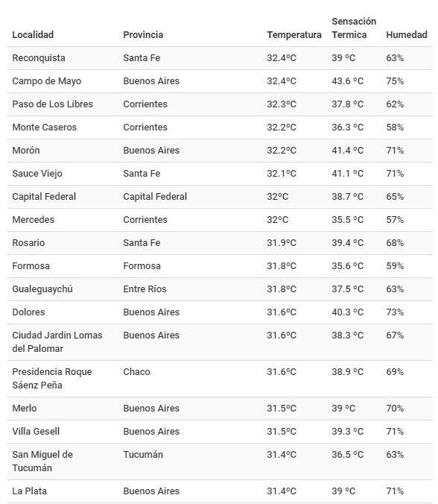Click the Provincia column header
Viewport: 438px width, 504px height.
(143, 35)
